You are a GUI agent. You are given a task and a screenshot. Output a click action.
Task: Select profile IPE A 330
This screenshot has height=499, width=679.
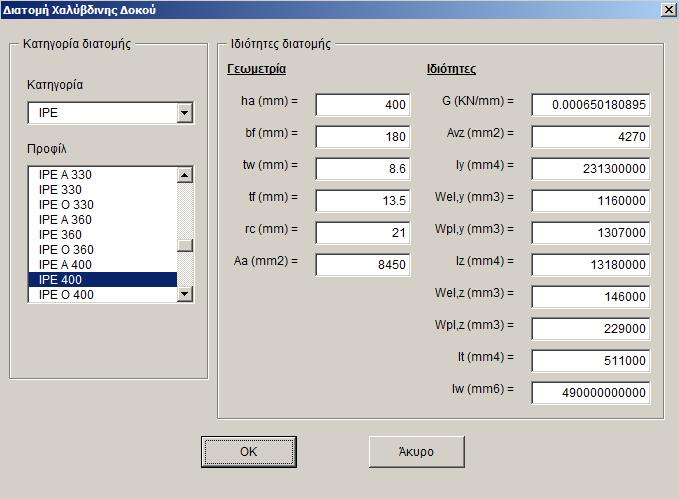[x=103, y=175]
